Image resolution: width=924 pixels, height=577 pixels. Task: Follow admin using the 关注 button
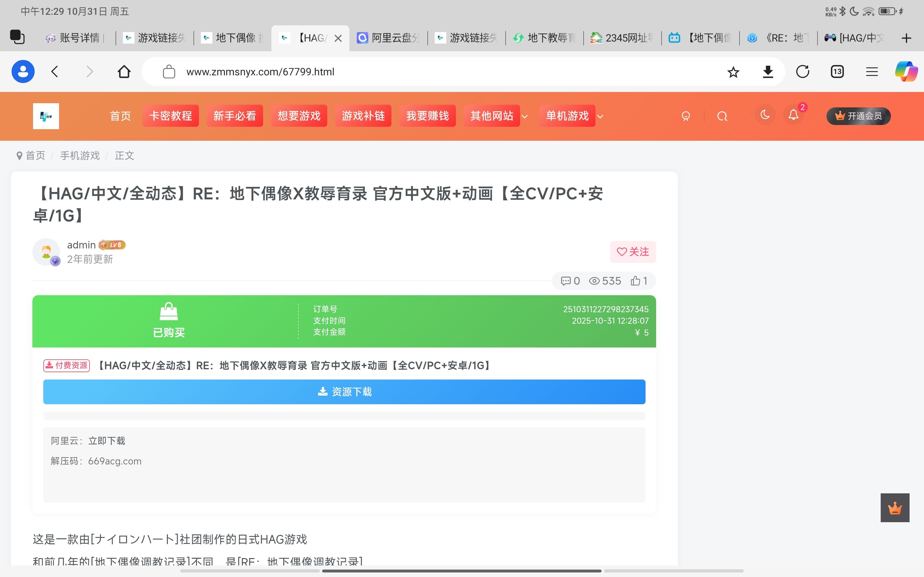coord(633,252)
